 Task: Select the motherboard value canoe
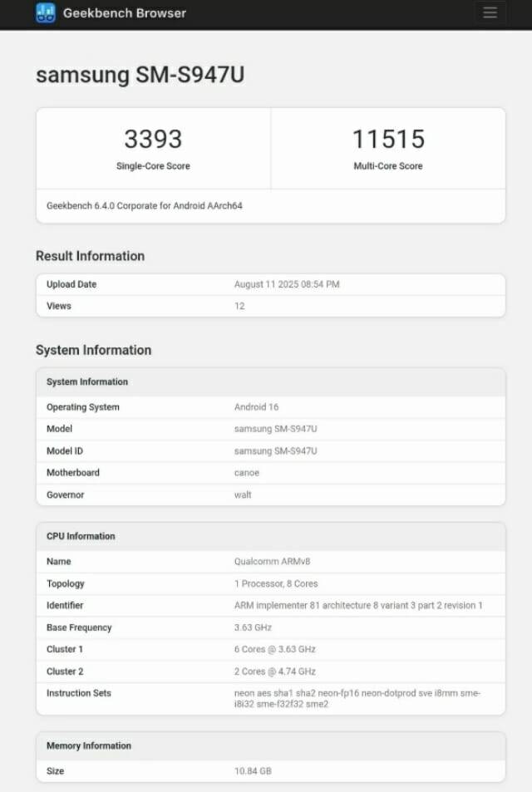247,473
